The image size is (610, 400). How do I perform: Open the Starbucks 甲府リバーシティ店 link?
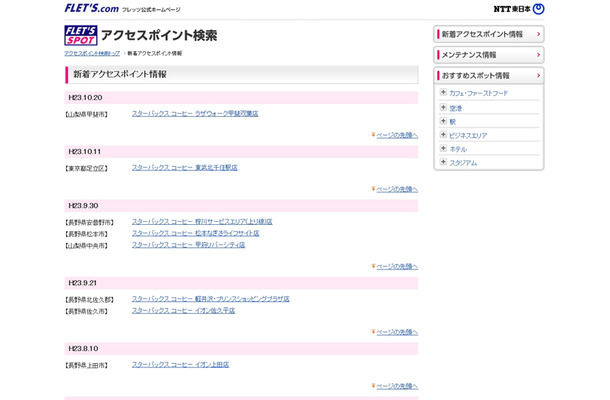click(x=188, y=245)
